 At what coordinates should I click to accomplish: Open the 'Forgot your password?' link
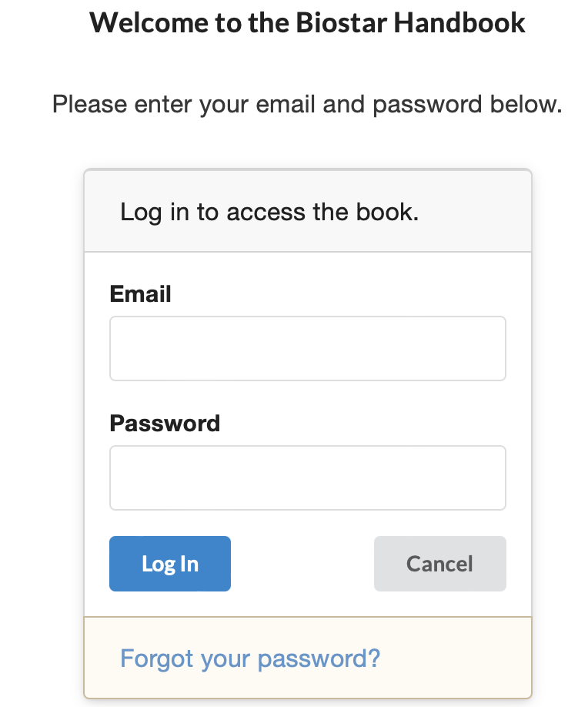250,658
